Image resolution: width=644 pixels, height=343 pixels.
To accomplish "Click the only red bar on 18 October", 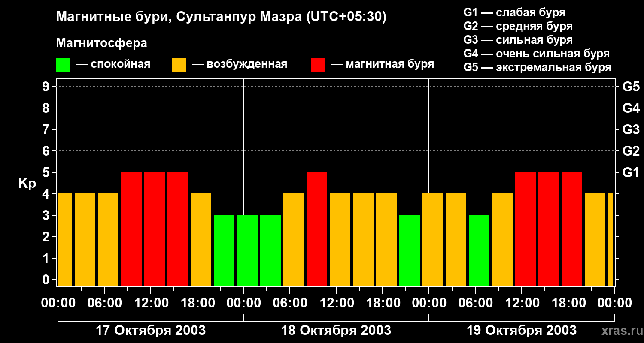I will pyautogui.click(x=317, y=229).
